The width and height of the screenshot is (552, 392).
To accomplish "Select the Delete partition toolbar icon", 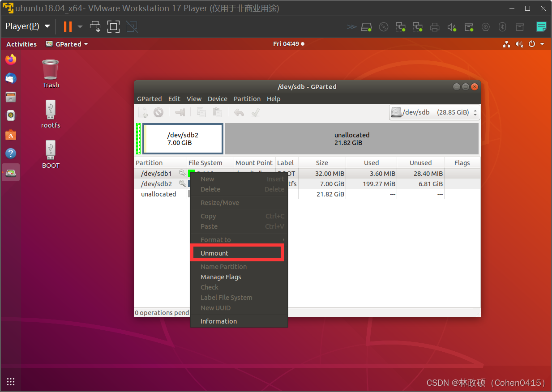I will pos(158,112).
